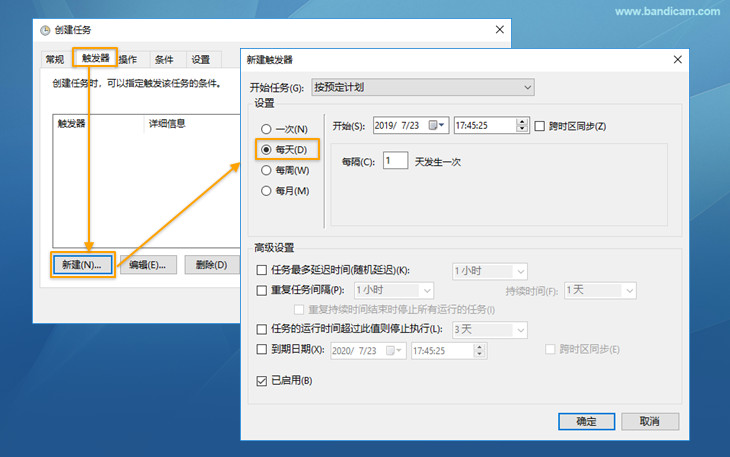Click the 新建(N)... button
The height and width of the screenshot is (457, 730).
click(82, 265)
